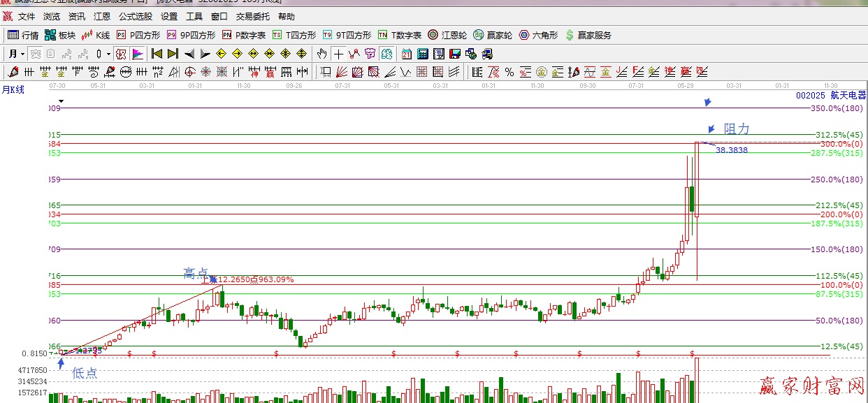Toggle the 权 price adjustment button
868x403 pixels.
point(121,54)
